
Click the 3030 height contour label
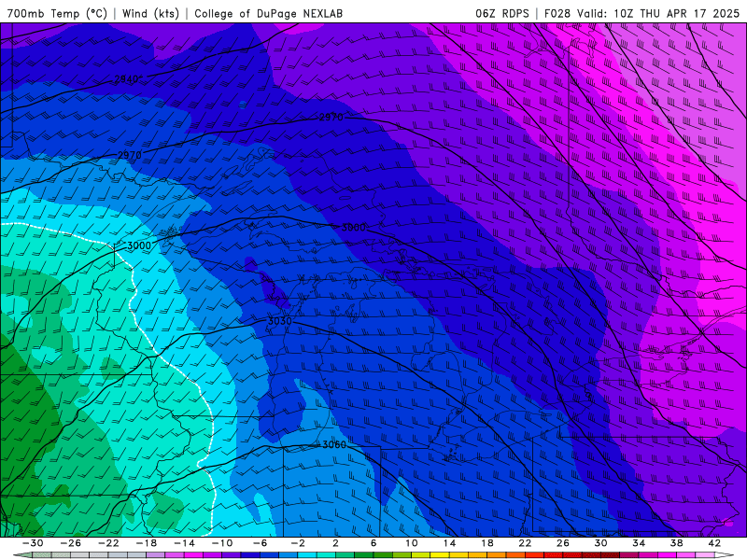pyautogui.click(x=279, y=321)
